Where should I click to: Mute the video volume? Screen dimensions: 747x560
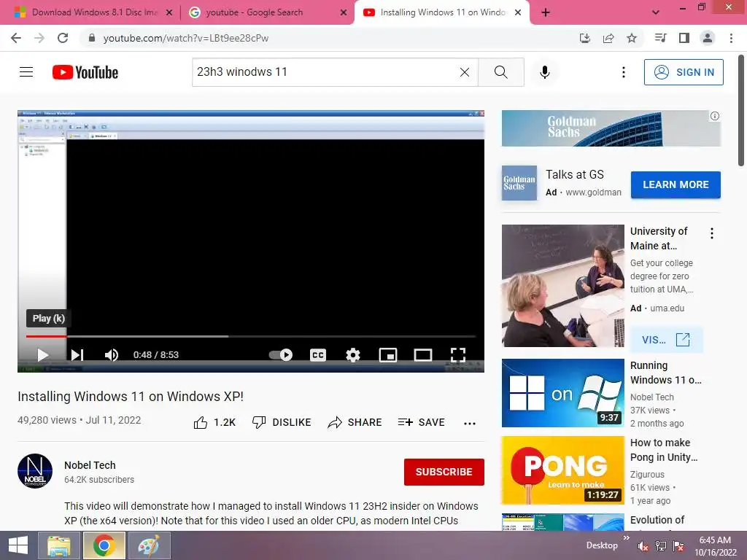[112, 355]
